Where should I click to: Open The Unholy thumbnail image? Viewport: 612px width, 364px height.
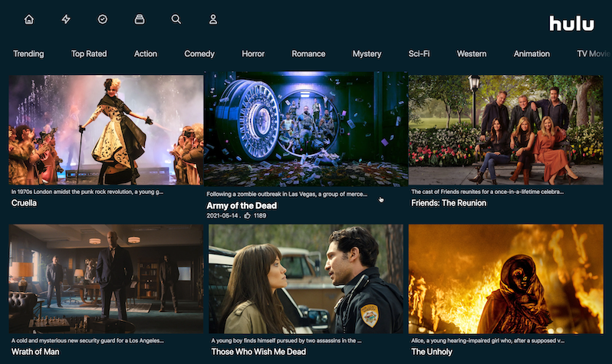(506, 279)
